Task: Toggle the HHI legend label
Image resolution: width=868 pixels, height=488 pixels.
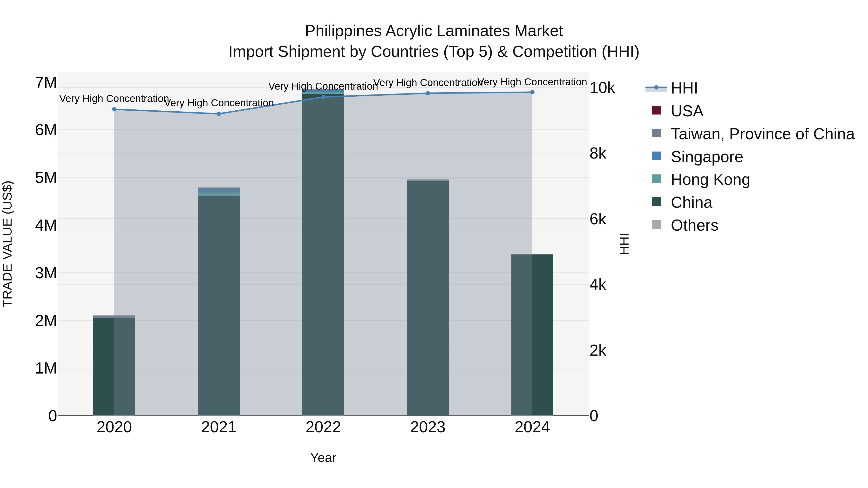Action: point(684,88)
